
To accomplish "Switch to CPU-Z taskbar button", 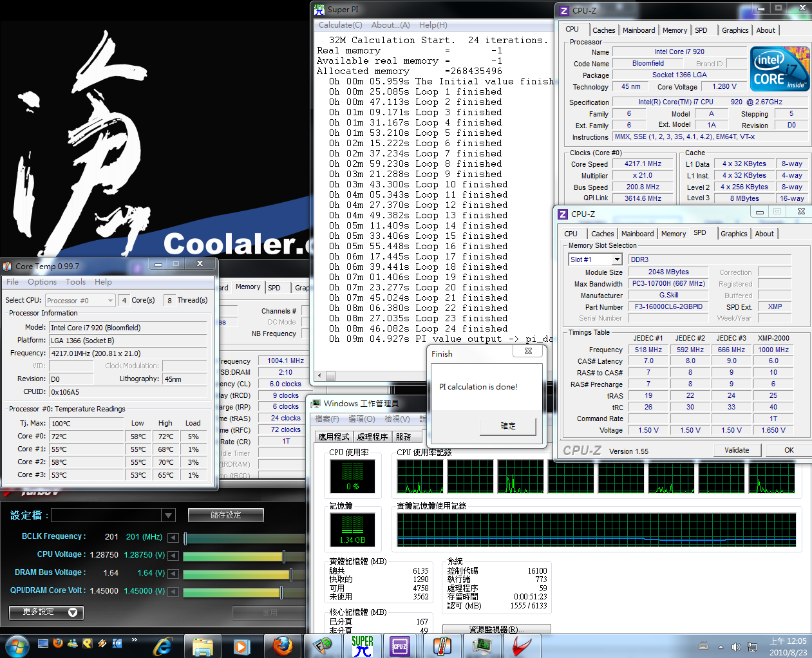I will point(400,646).
